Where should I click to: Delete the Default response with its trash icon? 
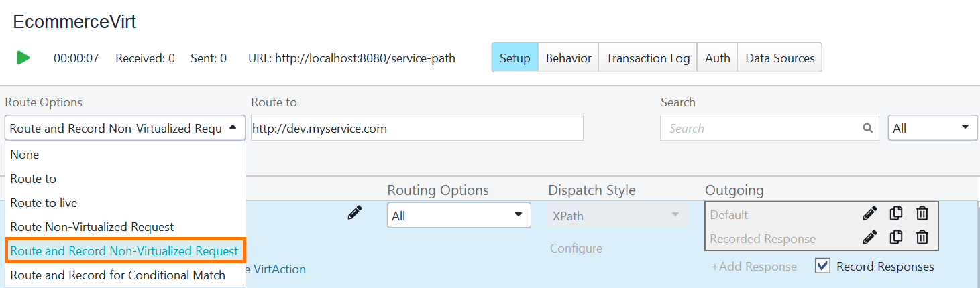922,214
